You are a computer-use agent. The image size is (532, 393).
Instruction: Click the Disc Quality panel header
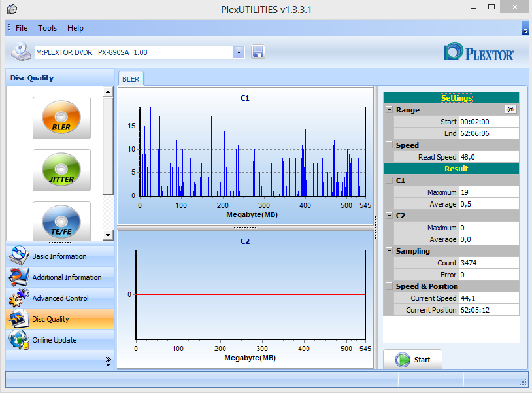(60, 78)
